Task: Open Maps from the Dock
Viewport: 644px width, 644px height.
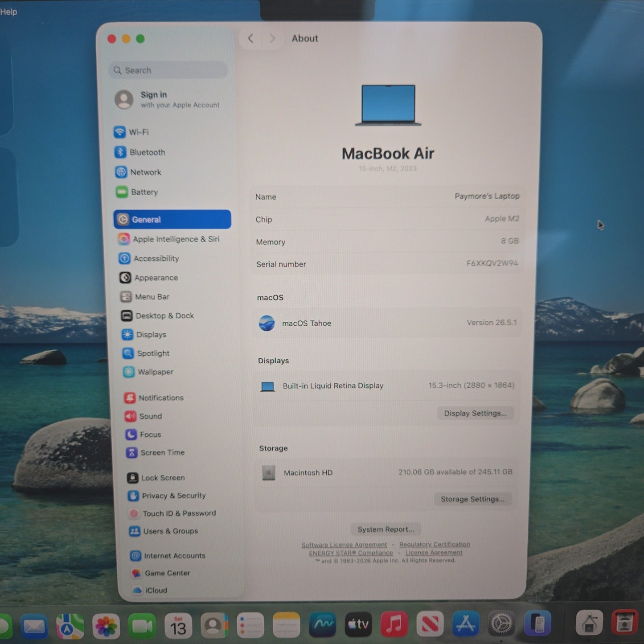Action: click(70, 626)
